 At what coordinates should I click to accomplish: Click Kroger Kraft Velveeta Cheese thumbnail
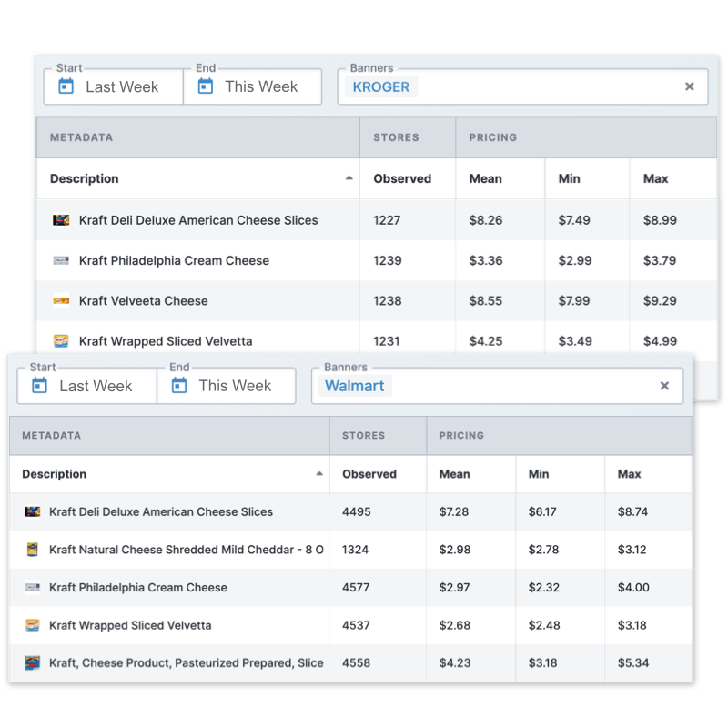tap(61, 301)
